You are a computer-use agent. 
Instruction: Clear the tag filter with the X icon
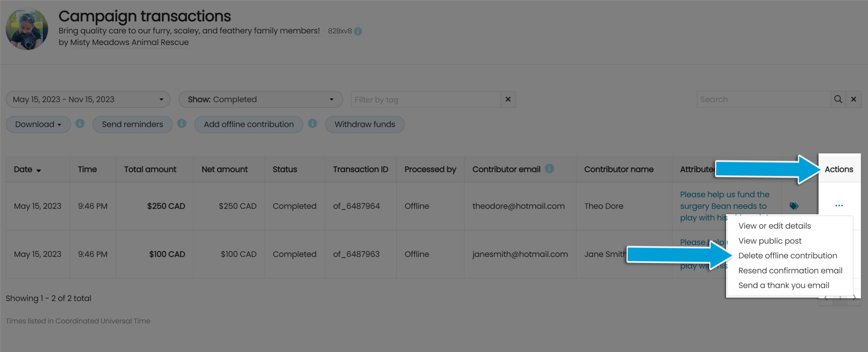click(508, 99)
